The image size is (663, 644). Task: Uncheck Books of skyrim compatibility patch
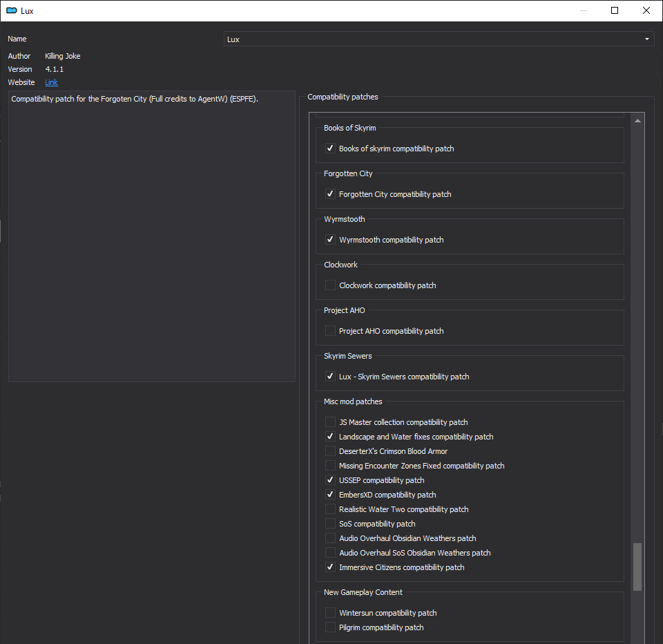pyautogui.click(x=330, y=149)
